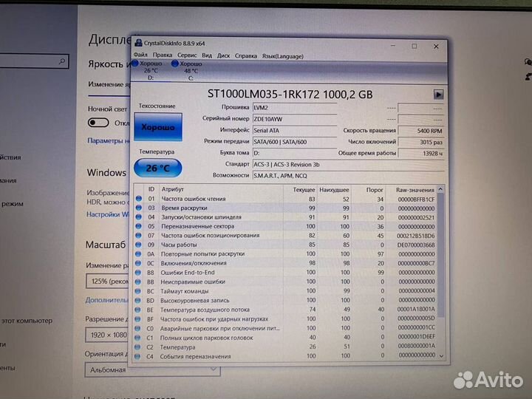Open the Альбомная orientation dropdown

(x=152, y=369)
